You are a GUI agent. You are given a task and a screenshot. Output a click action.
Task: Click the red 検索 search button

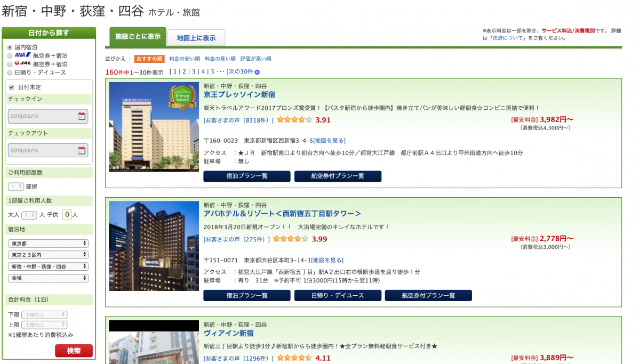click(74, 351)
